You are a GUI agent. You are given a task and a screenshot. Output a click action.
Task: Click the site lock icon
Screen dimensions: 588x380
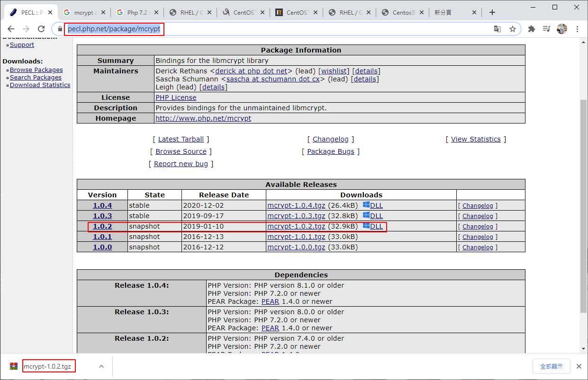coord(59,29)
